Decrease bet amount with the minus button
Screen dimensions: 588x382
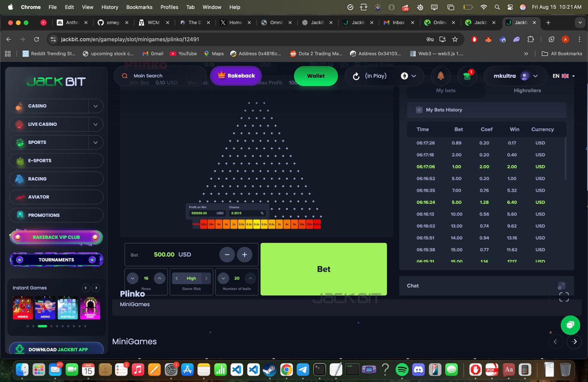tap(227, 255)
